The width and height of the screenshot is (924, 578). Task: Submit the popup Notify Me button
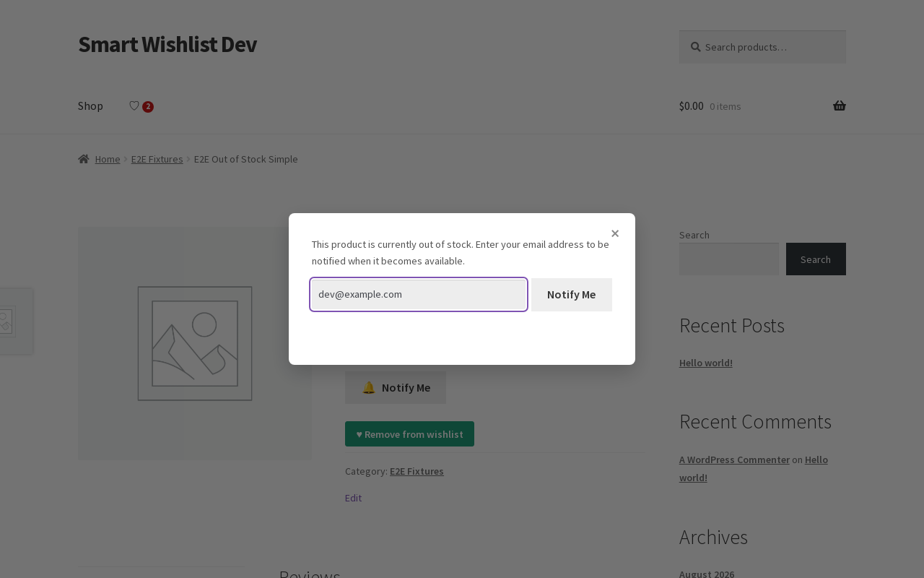[572, 295]
